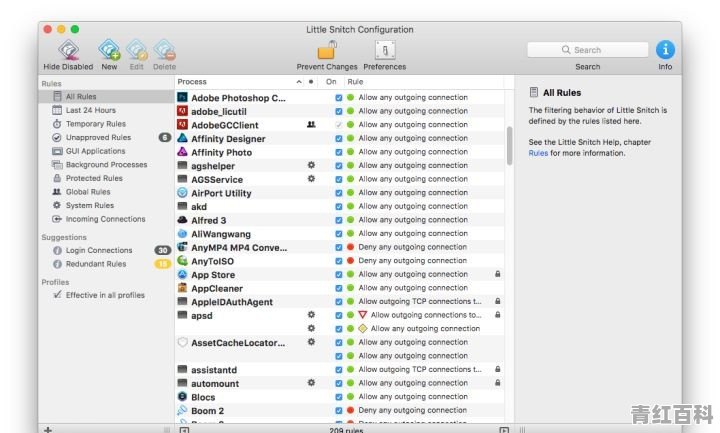720x433 pixels.
Task: Select the akd process row
Action: tap(340, 207)
